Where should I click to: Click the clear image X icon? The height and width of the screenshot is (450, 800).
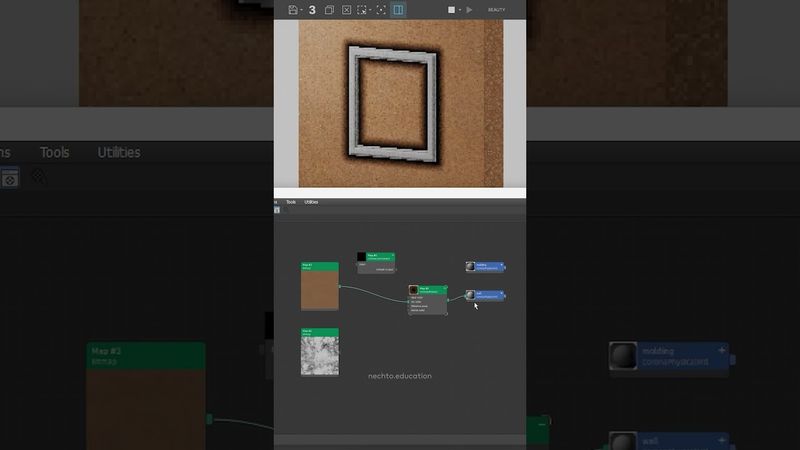coord(347,10)
